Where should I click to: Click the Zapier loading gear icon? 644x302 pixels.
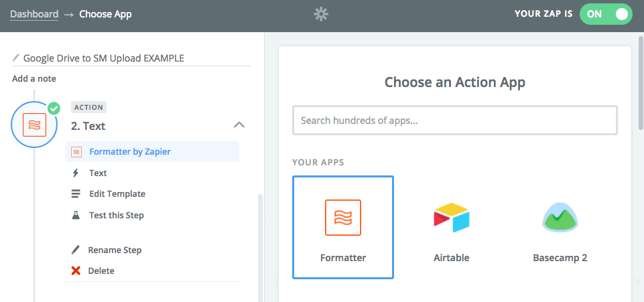coord(321,14)
